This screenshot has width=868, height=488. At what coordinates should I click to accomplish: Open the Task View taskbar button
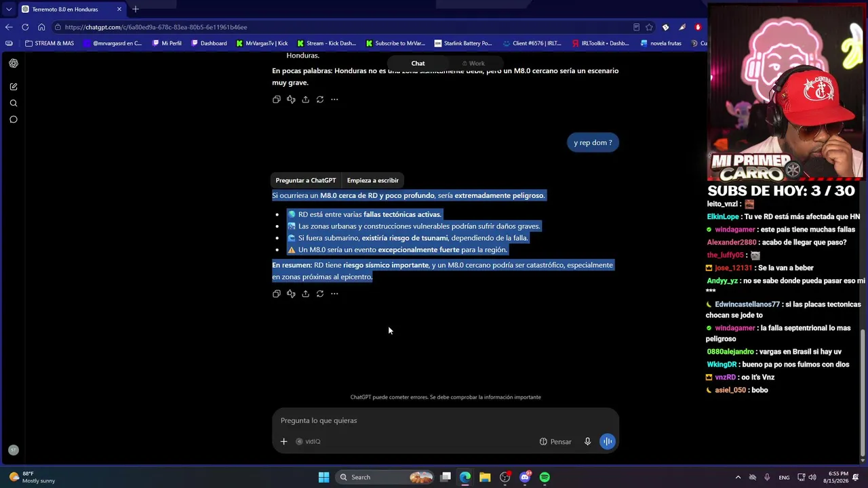point(446,477)
